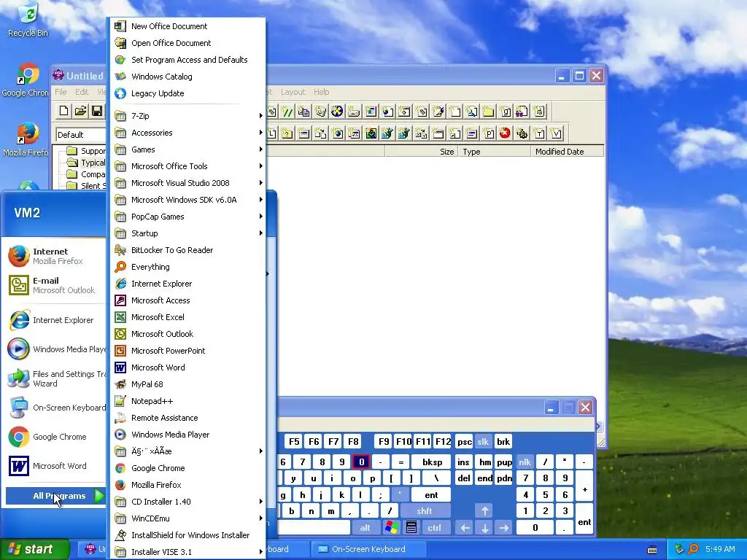Expand Microsoft Visual Studio 2008 folder
This screenshot has width=747, height=560.
pyautogui.click(x=187, y=183)
